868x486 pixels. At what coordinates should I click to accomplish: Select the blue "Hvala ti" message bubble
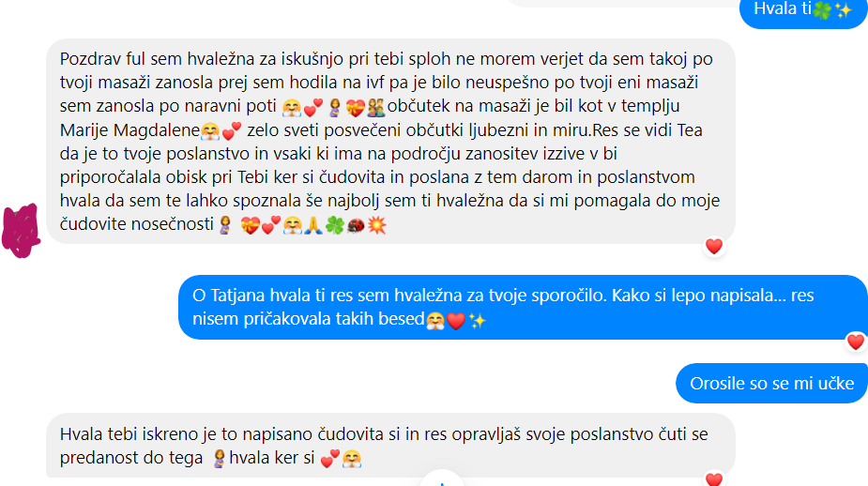[804, 9]
